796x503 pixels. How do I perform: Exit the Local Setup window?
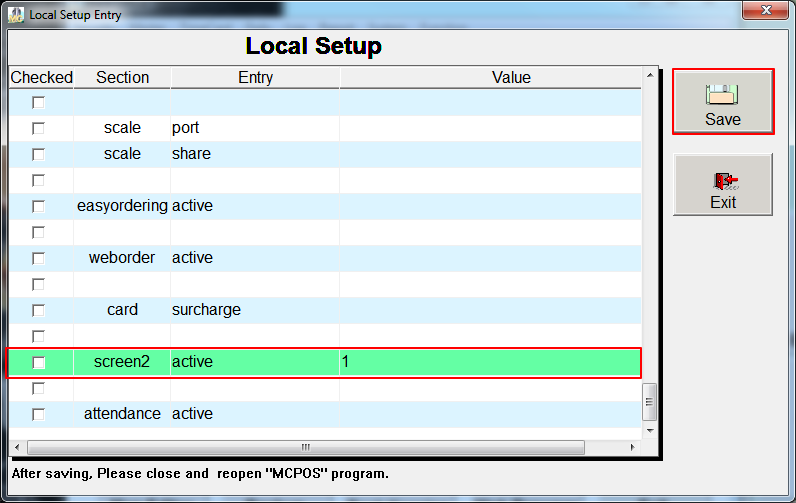tap(723, 185)
